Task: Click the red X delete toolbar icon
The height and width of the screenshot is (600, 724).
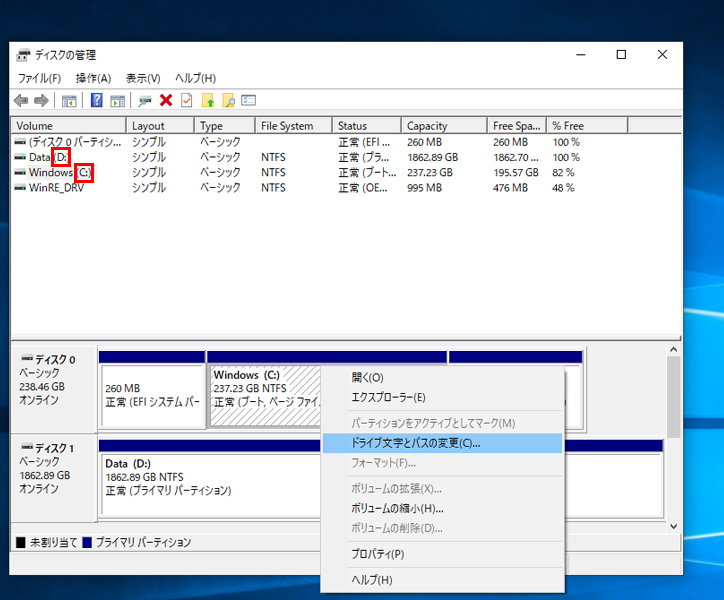Action: click(x=166, y=100)
